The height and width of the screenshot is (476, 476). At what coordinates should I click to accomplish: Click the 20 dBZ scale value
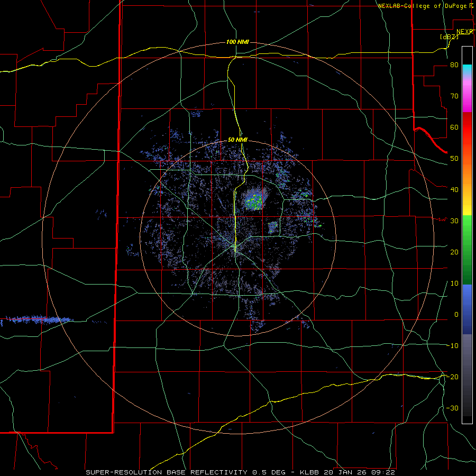454,252
